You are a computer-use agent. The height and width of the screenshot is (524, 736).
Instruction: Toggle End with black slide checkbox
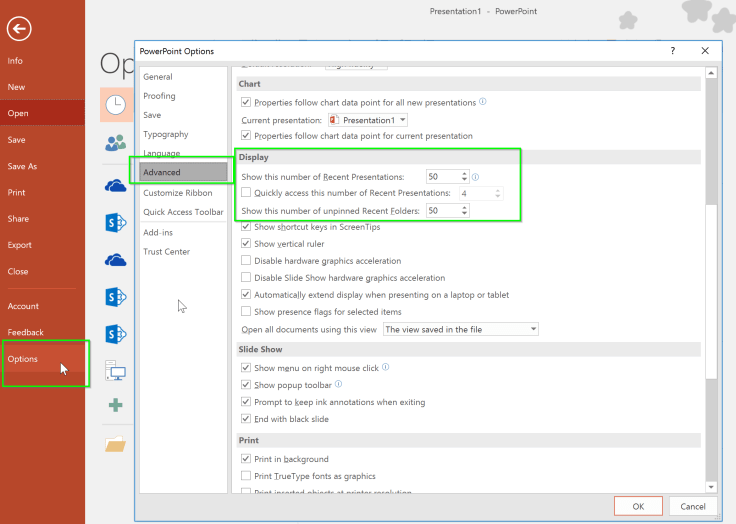point(246,419)
